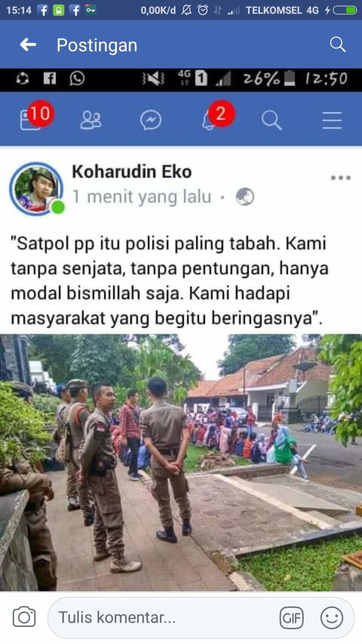Tap the Postingan title

tap(97, 45)
